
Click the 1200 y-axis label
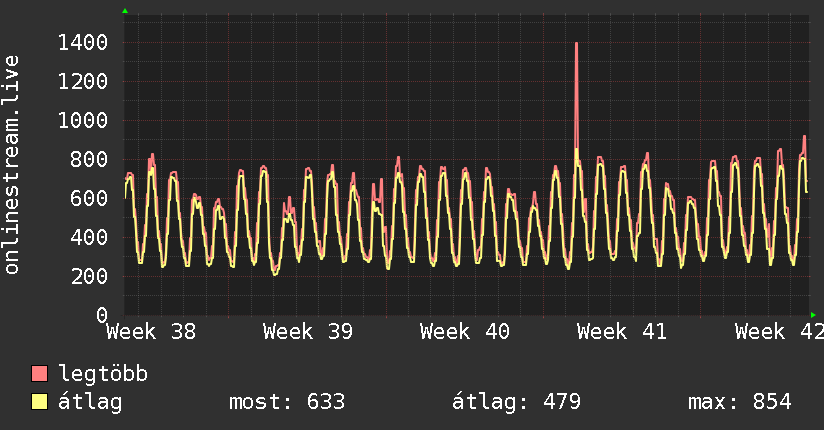[83, 81]
